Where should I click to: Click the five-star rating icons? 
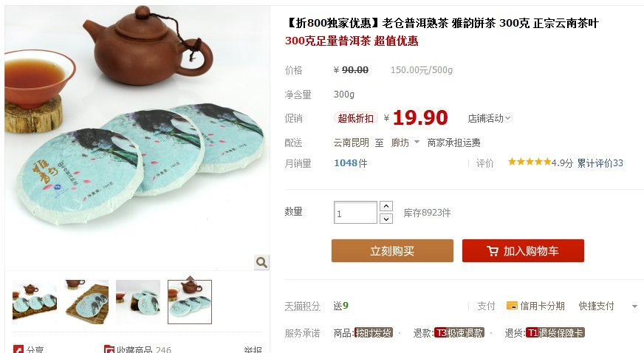point(529,162)
